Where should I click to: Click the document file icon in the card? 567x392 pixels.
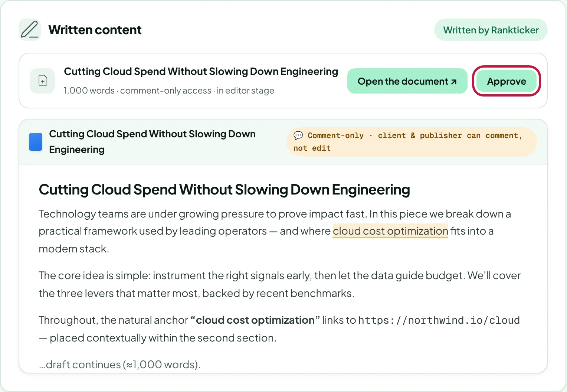(43, 81)
